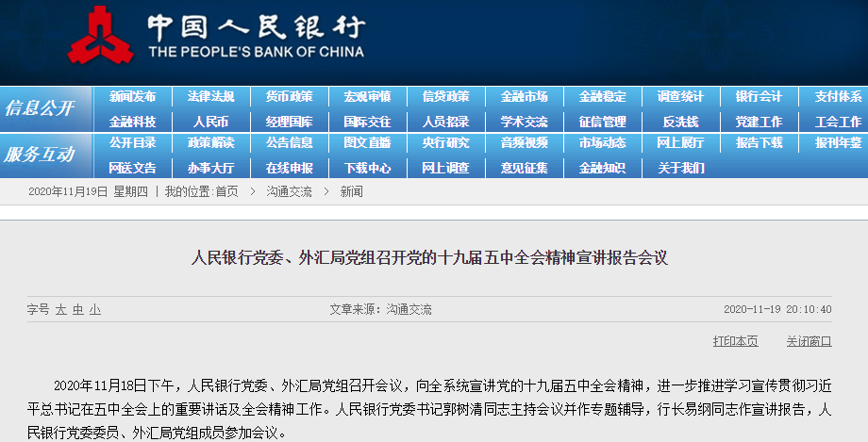868x442 pixels.
Task: Open 法律法规 menu item
Action: coord(211,96)
